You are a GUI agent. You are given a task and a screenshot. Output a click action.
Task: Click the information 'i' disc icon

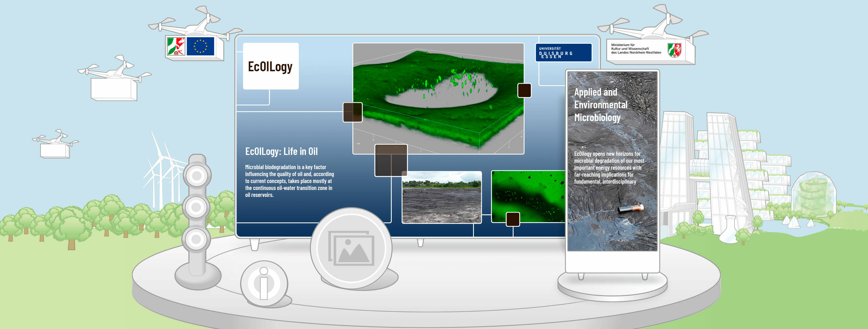pyautogui.click(x=264, y=284)
